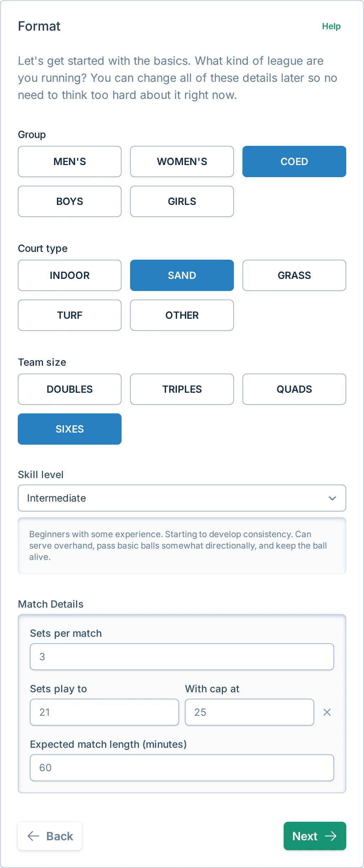364x868 pixels.
Task: Select the COED group option
Action: 294,162
